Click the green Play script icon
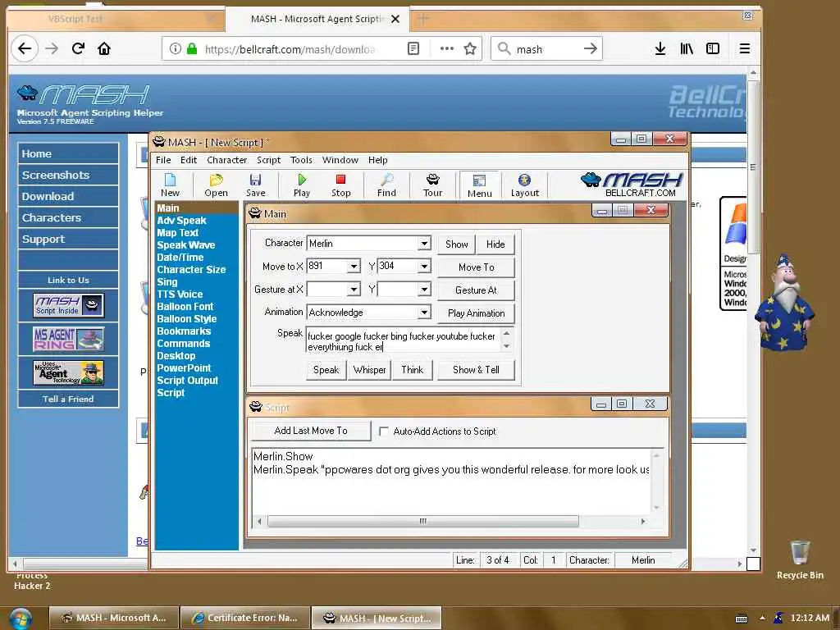Screen dimensions: 840x630 pyautogui.click(x=302, y=185)
